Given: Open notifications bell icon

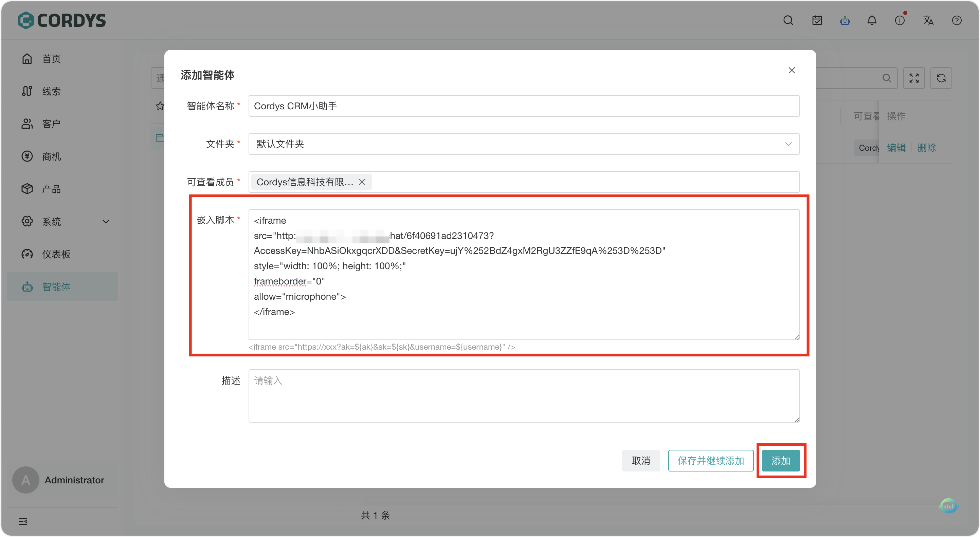Looking at the screenshot, I should click(x=872, y=21).
